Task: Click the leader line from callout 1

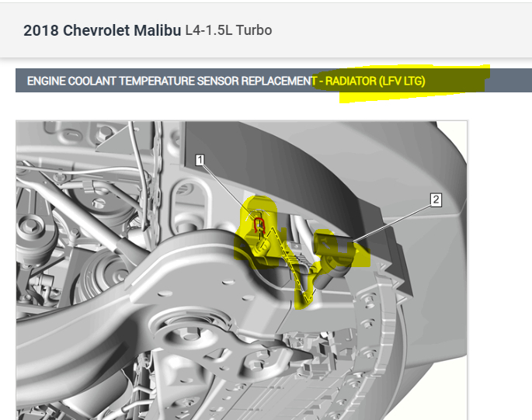Action: click(229, 191)
